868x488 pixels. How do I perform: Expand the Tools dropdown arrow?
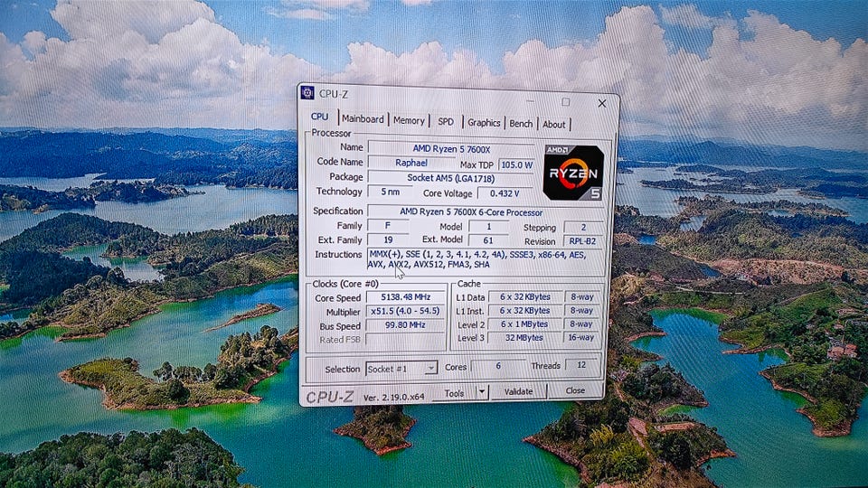(482, 391)
